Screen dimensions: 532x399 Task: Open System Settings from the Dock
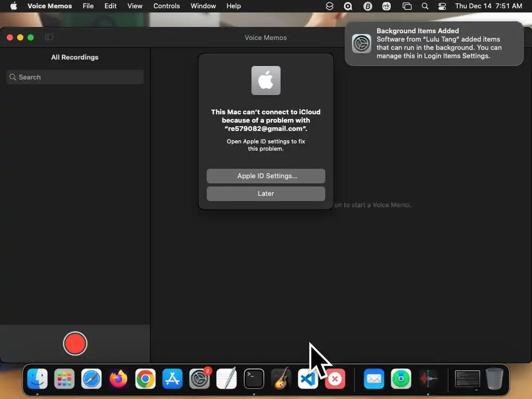[x=199, y=378]
